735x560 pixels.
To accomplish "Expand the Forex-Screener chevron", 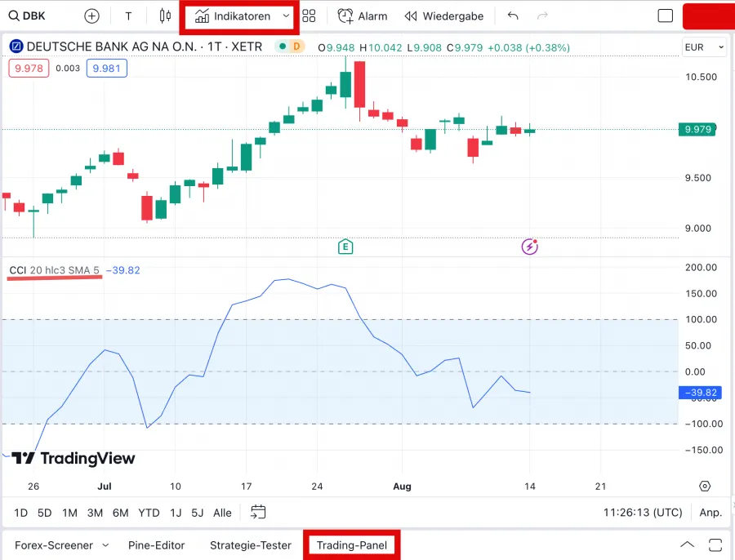I will click(105, 544).
